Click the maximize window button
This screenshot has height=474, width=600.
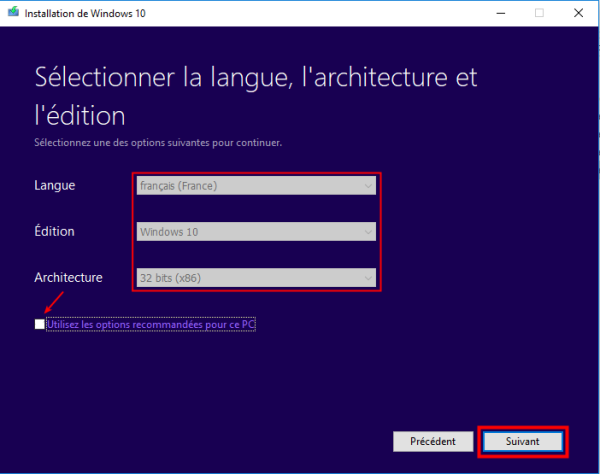click(539, 12)
